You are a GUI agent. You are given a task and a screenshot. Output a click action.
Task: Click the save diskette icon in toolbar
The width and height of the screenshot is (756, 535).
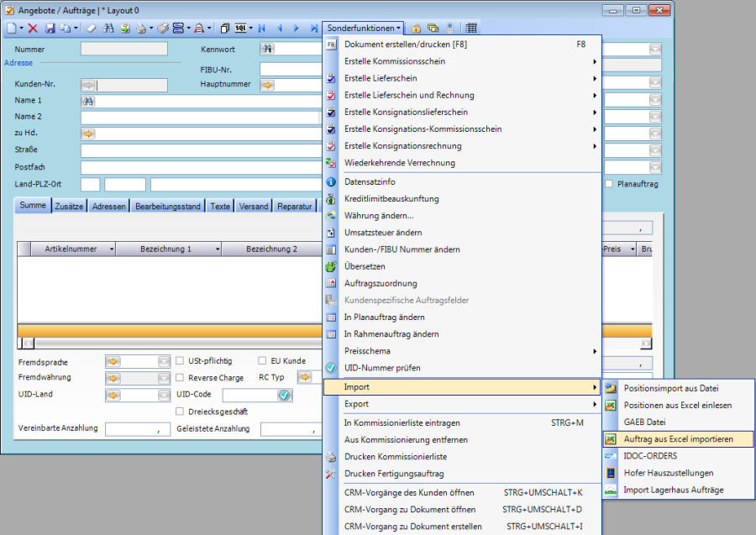click(x=50, y=28)
